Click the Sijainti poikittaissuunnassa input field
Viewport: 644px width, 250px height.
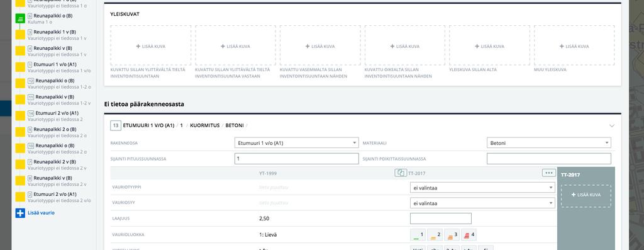[x=548, y=159]
